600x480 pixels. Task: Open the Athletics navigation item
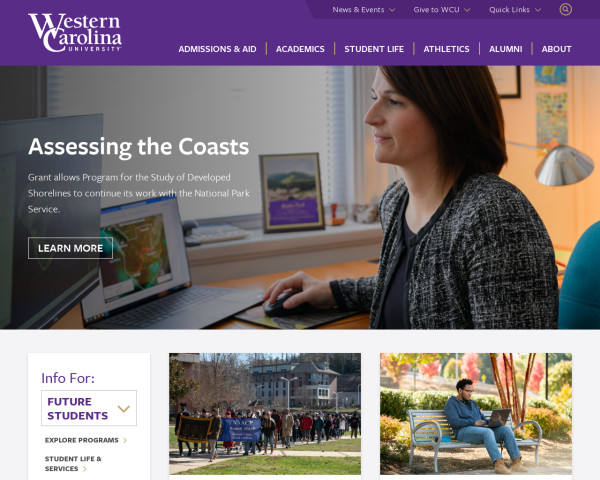[x=446, y=49]
